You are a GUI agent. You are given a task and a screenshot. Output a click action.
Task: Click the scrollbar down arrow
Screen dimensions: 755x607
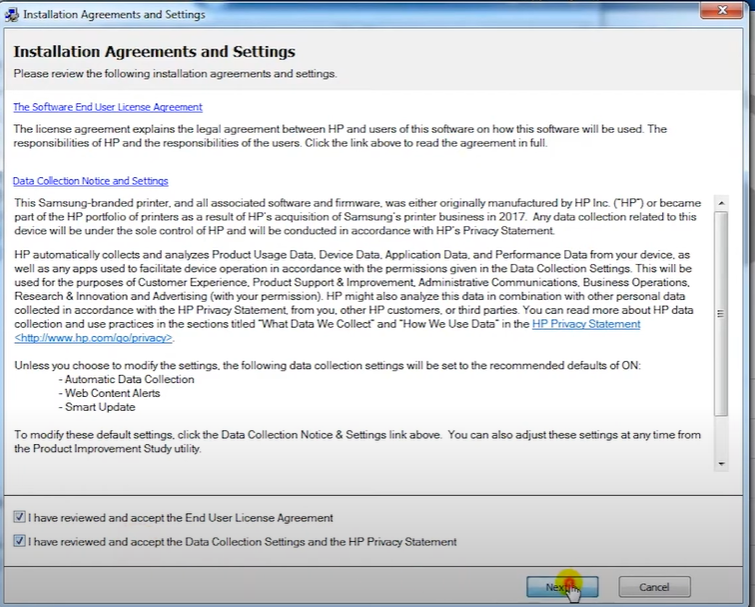(x=721, y=464)
